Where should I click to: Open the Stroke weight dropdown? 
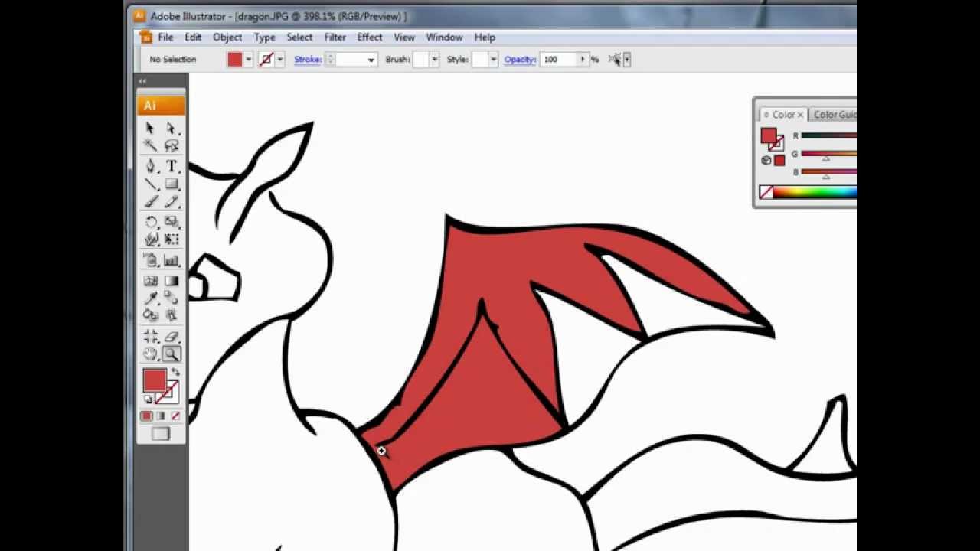[x=371, y=60]
